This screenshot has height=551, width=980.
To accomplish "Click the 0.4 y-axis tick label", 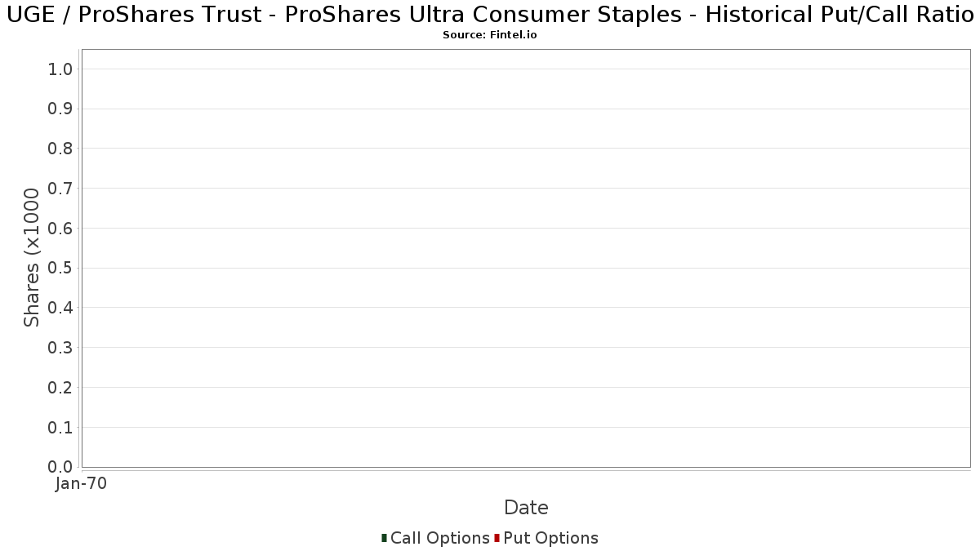I will [x=60, y=308].
